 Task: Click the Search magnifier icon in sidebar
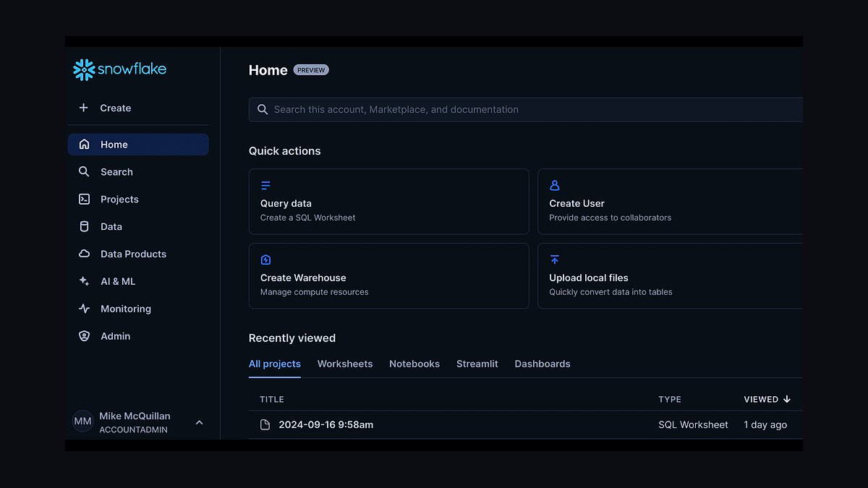(85, 172)
